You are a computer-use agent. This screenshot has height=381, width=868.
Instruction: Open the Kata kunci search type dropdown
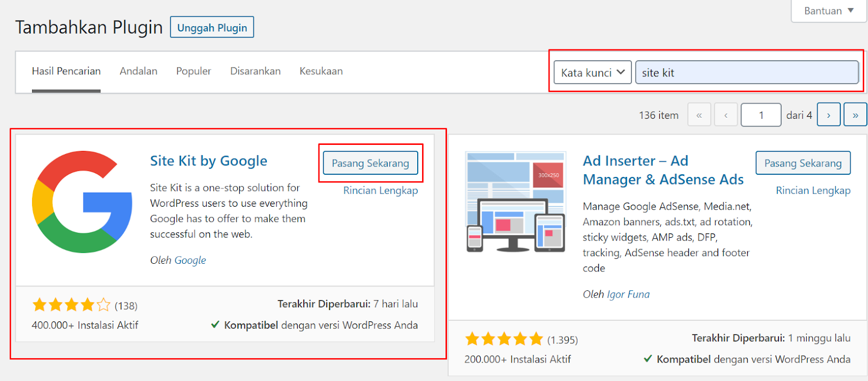point(592,72)
